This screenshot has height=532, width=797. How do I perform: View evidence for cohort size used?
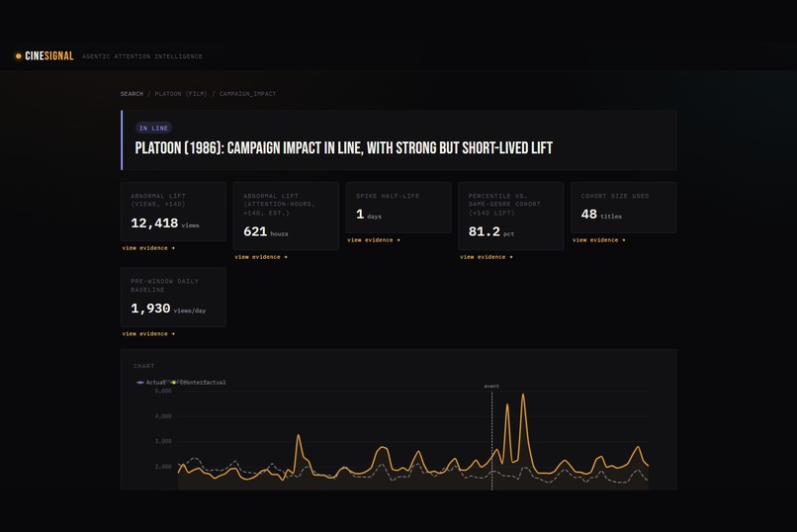point(599,240)
